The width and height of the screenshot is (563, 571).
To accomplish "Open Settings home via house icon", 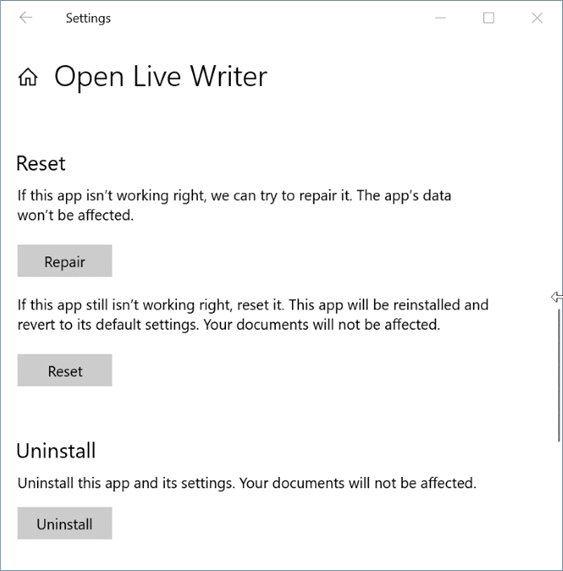I will (x=28, y=77).
